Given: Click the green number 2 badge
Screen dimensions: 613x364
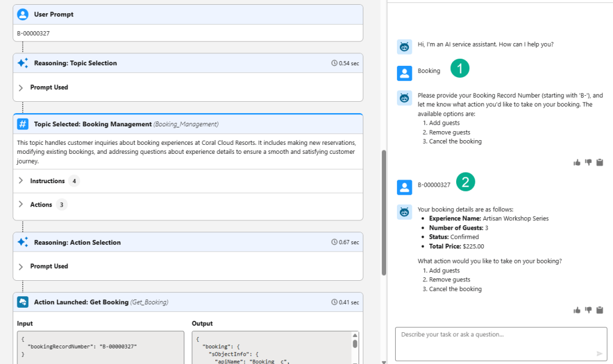Looking at the screenshot, I should 465,183.
